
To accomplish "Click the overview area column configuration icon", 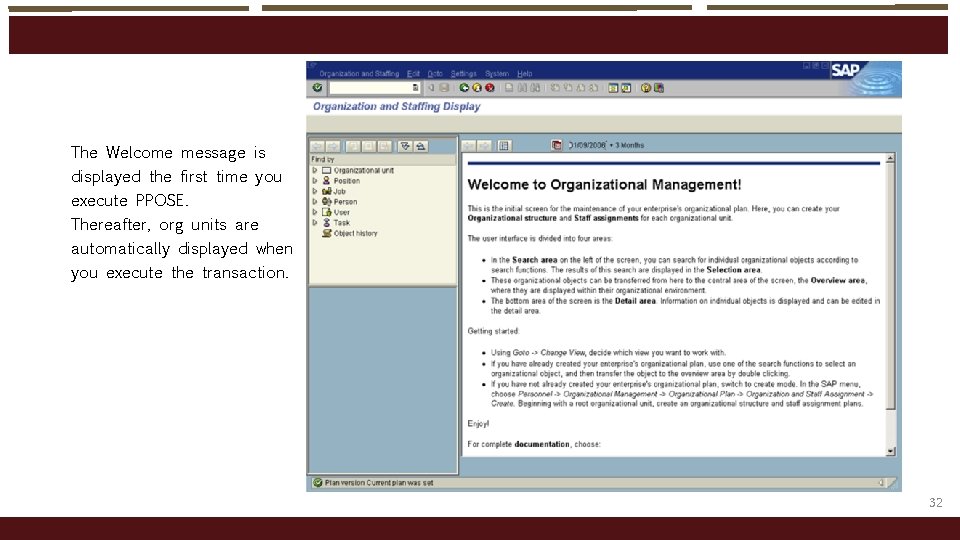I will pos(504,146).
